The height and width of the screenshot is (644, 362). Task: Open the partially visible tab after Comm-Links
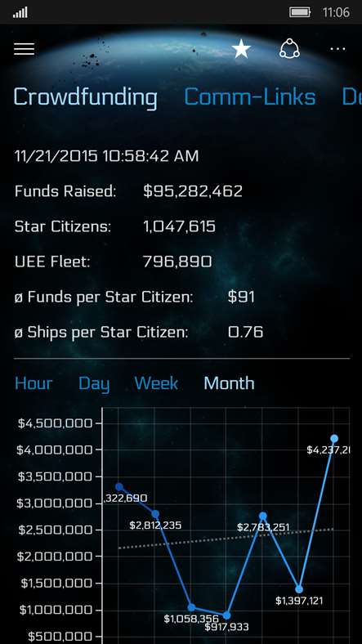click(351, 97)
